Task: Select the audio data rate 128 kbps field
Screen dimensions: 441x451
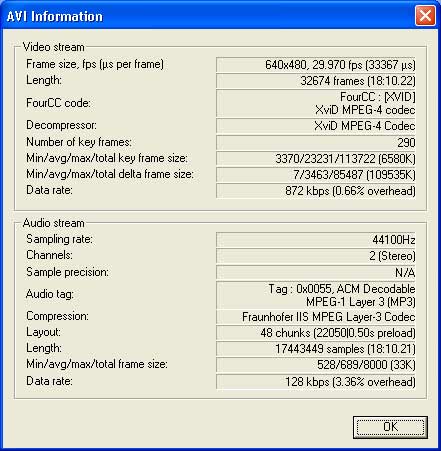Action: pyautogui.click(x=316, y=382)
